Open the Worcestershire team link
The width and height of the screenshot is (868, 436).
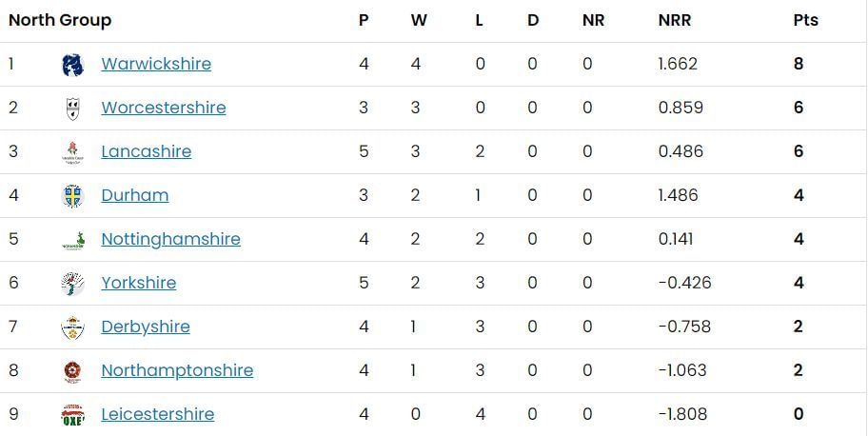pyautogui.click(x=164, y=108)
